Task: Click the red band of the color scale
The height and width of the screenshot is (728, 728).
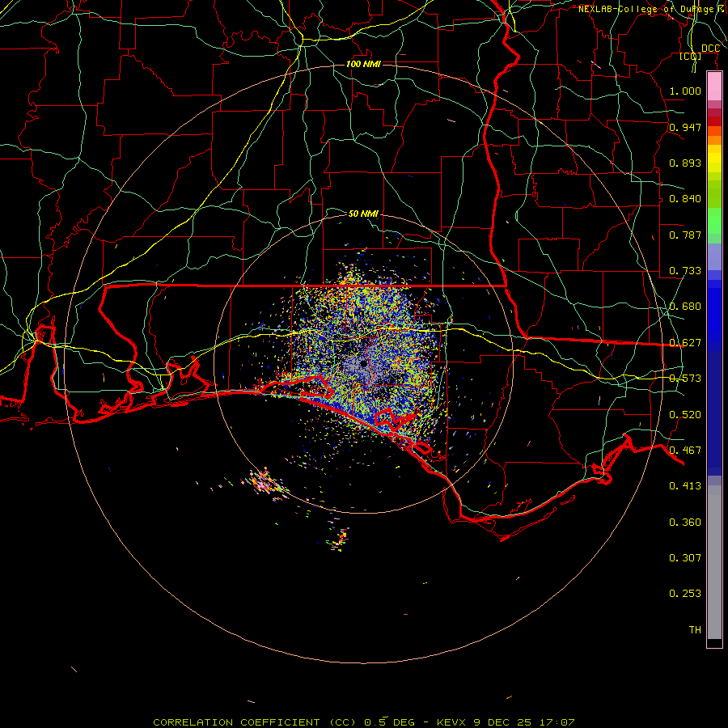Action: 714,121
